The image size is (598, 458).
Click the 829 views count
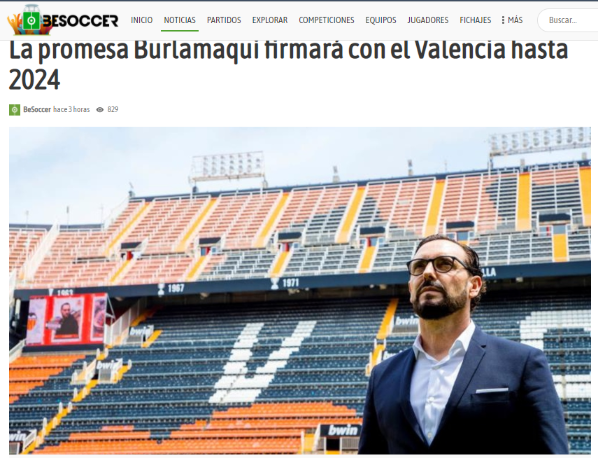[113, 109]
